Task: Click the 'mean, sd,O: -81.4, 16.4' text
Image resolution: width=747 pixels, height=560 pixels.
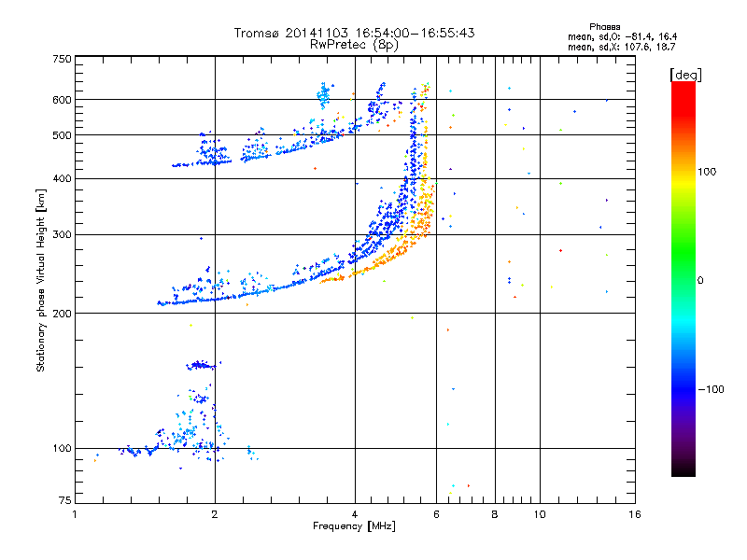Action: (622, 36)
